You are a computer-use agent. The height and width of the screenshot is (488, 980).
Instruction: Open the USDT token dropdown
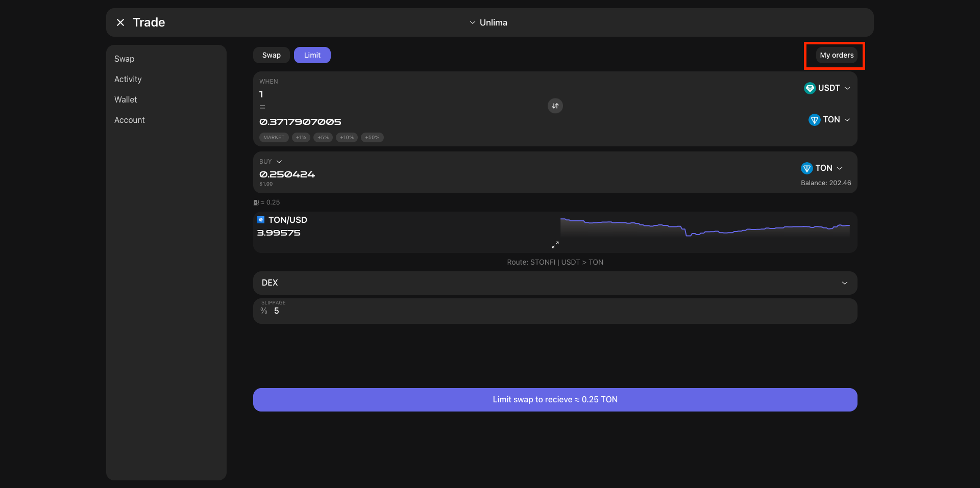click(x=847, y=88)
